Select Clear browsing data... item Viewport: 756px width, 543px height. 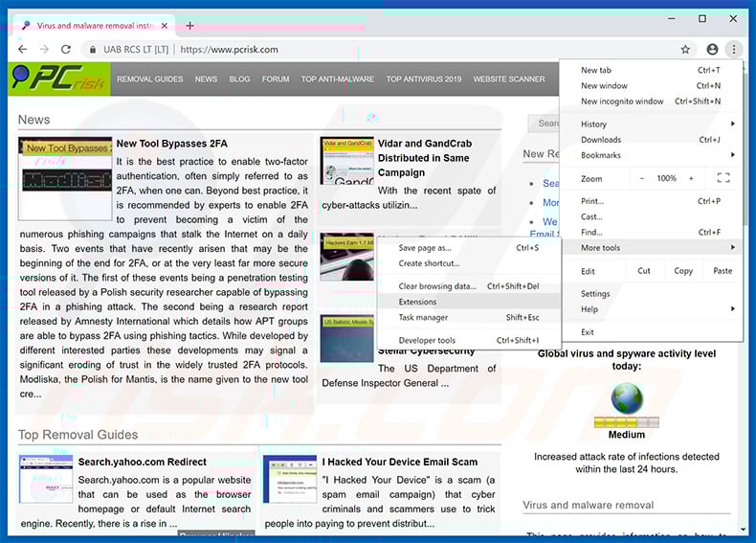pos(469,286)
